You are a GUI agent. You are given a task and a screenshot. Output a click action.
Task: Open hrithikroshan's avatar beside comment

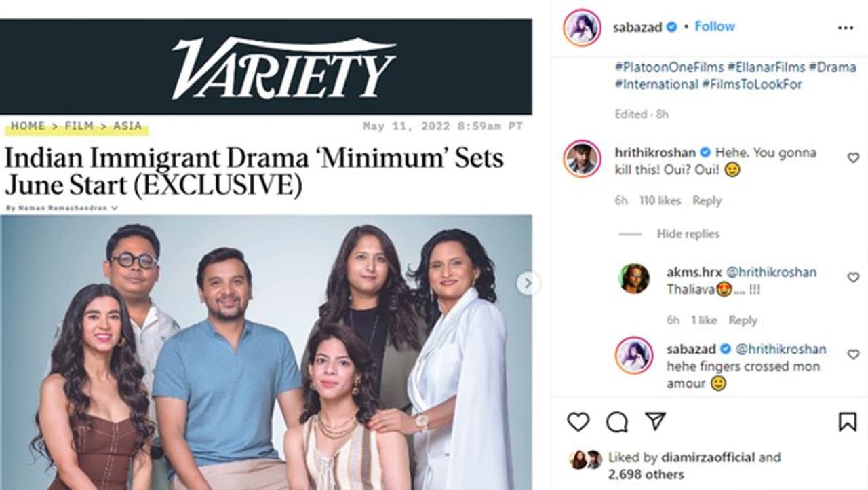[x=583, y=159]
